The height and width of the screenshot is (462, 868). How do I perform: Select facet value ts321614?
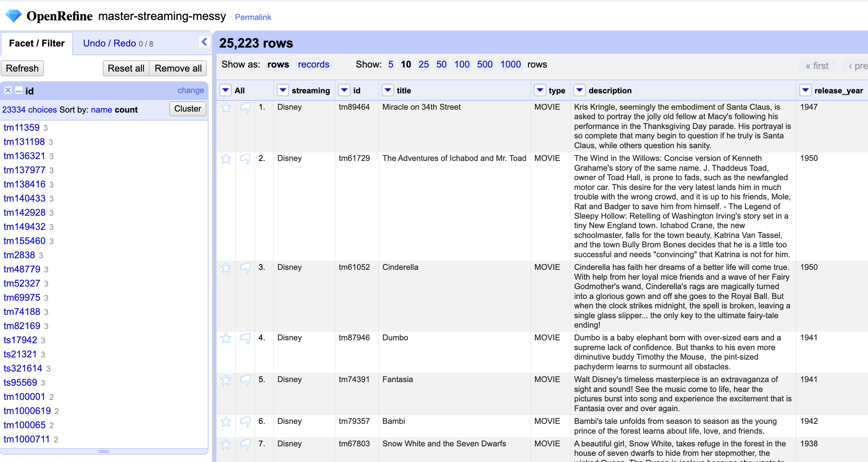(x=23, y=368)
